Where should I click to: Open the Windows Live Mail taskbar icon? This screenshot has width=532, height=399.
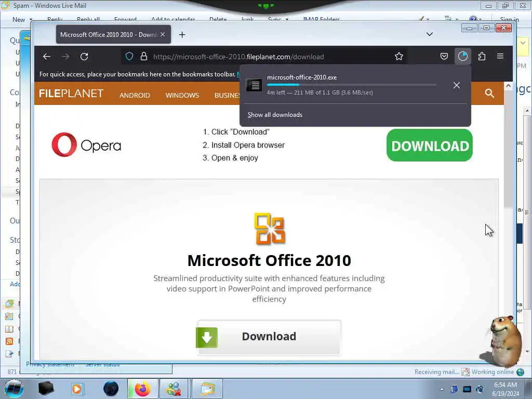tap(207, 389)
